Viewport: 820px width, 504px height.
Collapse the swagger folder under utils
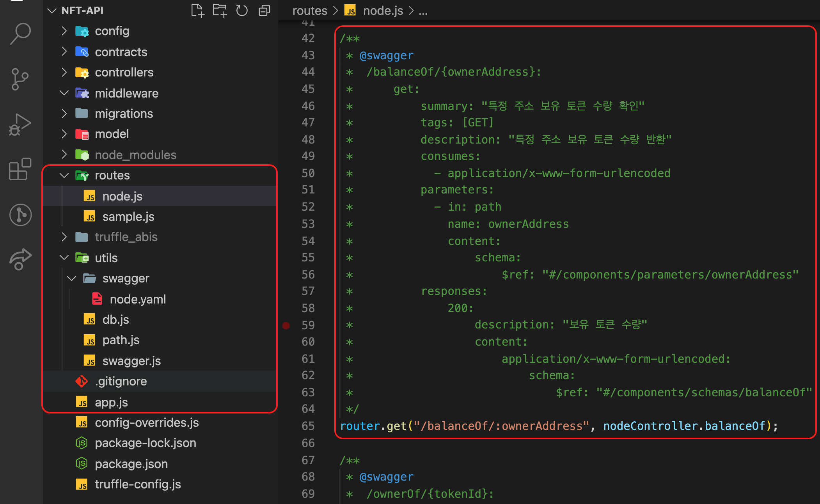126,279
